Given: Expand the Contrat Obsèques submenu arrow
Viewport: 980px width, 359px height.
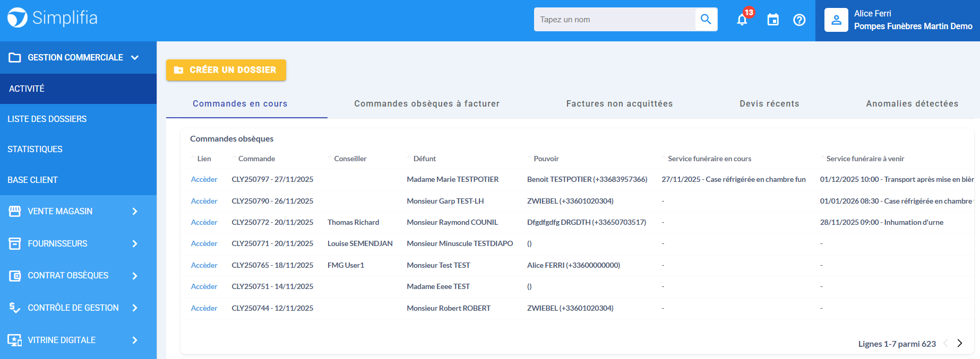Looking at the screenshot, I should pos(135,276).
